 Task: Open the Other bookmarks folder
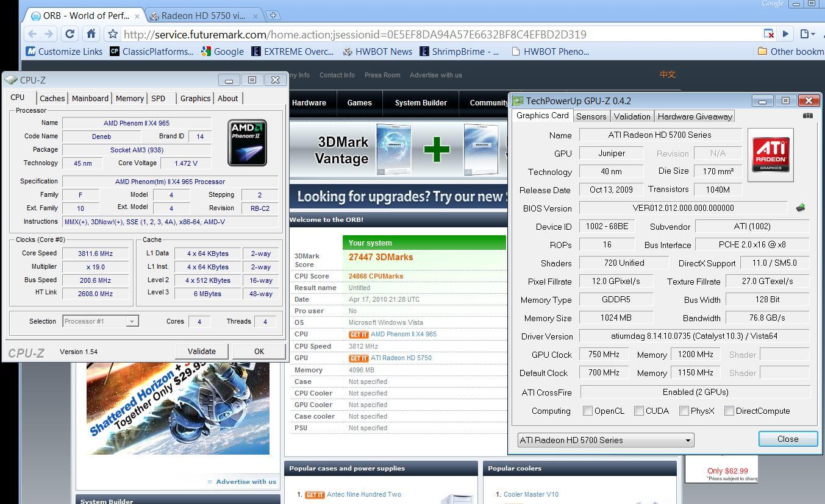791,52
